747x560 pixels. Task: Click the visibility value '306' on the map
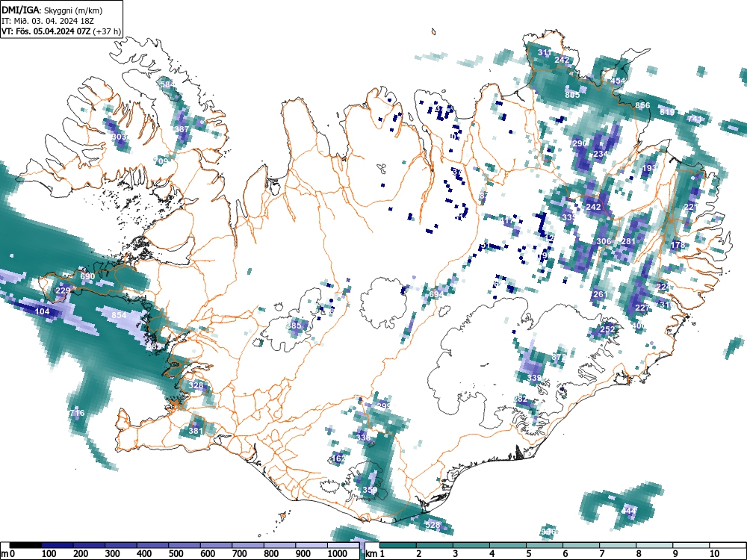pos(604,241)
